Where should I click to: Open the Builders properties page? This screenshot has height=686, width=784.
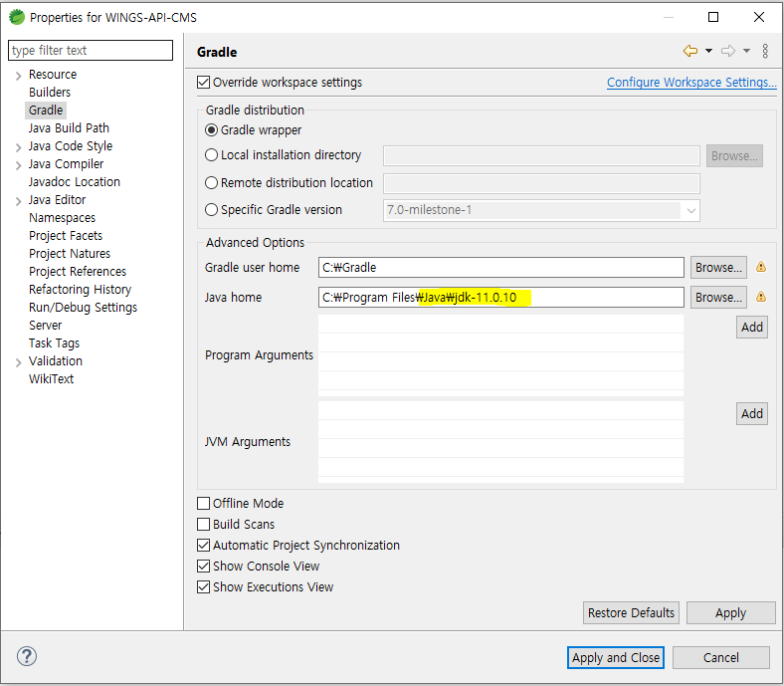tap(50, 92)
